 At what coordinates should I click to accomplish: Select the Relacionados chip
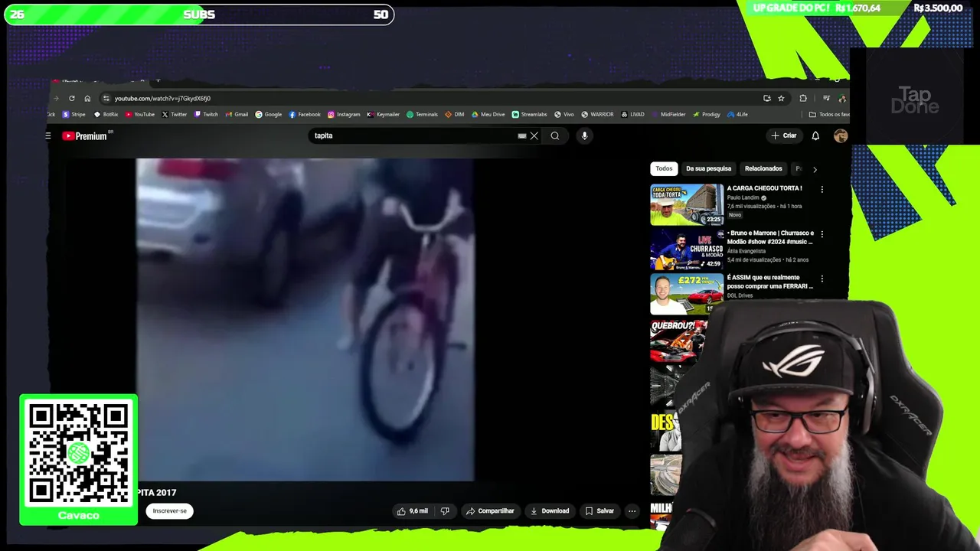click(763, 168)
